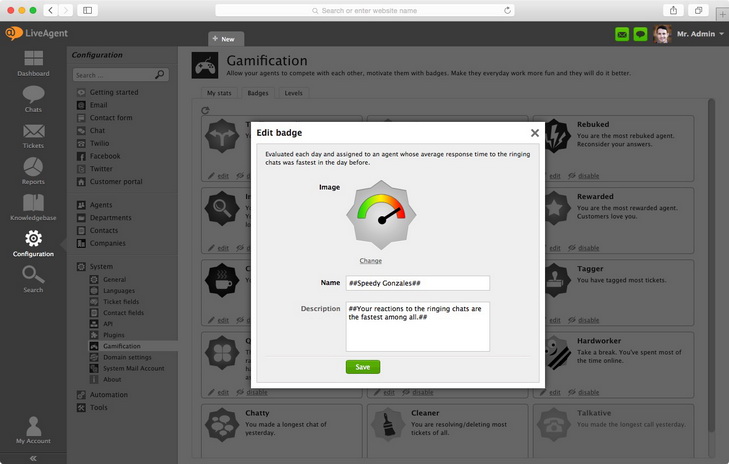Disable the Rebuked badge
The height and width of the screenshot is (464, 729).
(x=588, y=176)
